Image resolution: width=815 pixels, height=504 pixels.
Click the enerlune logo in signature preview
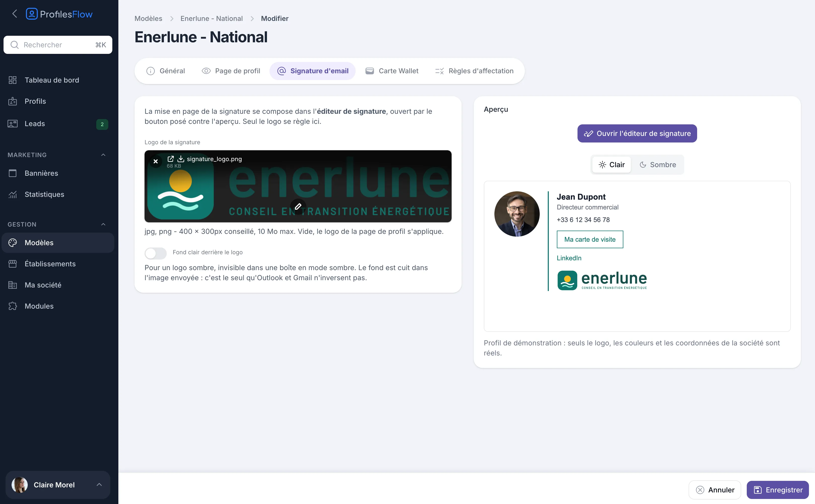click(602, 280)
